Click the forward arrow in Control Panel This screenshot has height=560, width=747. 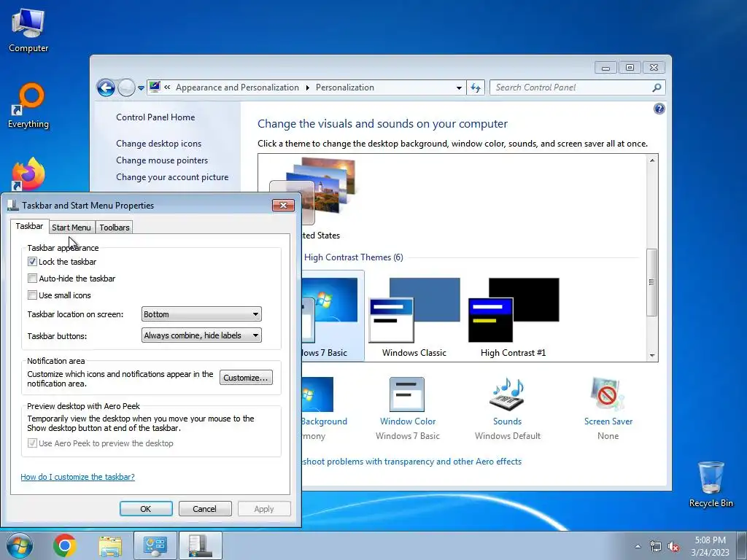[x=126, y=87]
